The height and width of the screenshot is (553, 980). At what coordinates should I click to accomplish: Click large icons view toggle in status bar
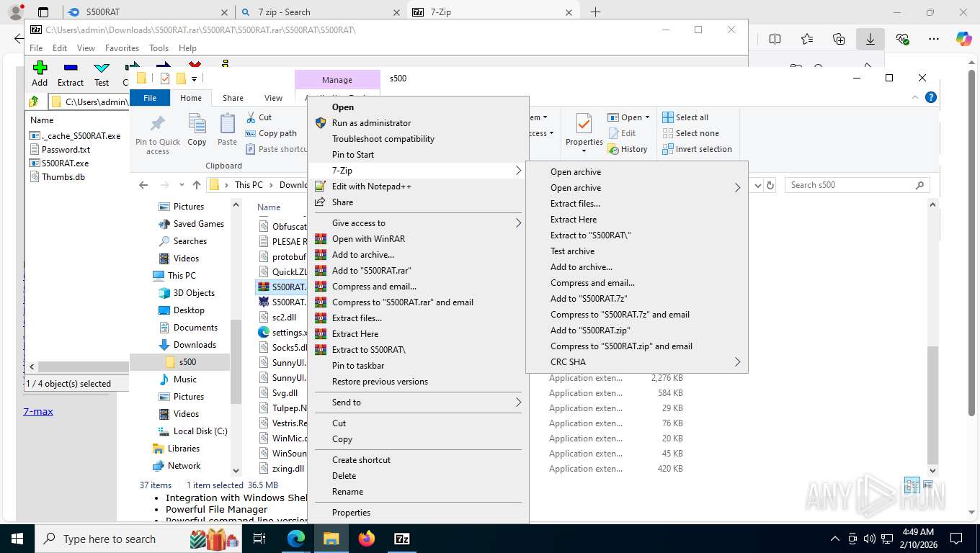[x=928, y=485]
